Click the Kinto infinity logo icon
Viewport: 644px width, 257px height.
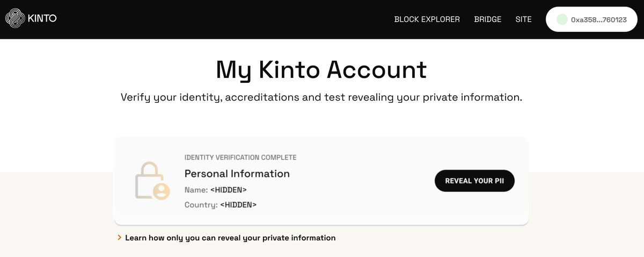[x=14, y=19]
